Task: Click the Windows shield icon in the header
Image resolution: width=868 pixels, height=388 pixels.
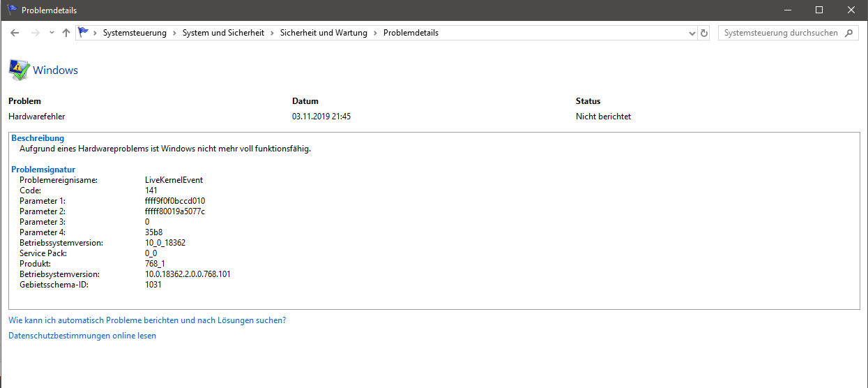Action: point(19,70)
